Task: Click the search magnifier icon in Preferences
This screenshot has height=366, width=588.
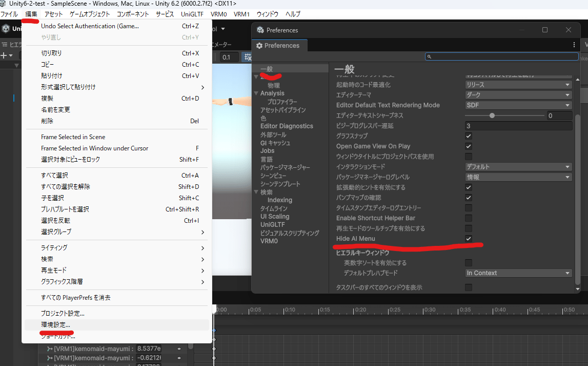Action: (x=429, y=56)
